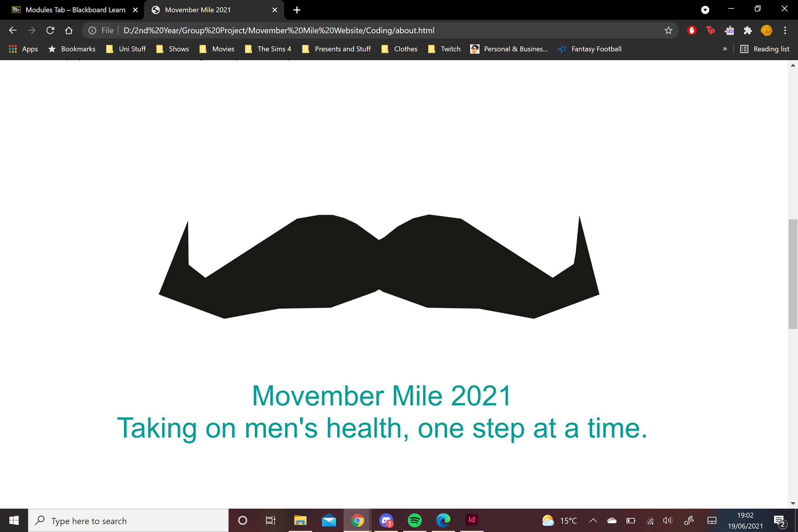This screenshot has width=798, height=532.
Task: Open the Fantasy Football bookmark
Action: [x=590, y=49]
